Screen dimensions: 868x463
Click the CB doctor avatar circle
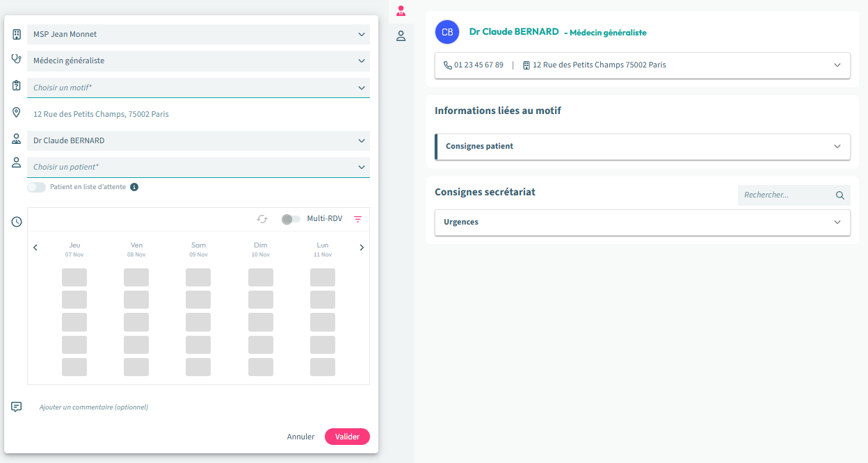point(447,32)
